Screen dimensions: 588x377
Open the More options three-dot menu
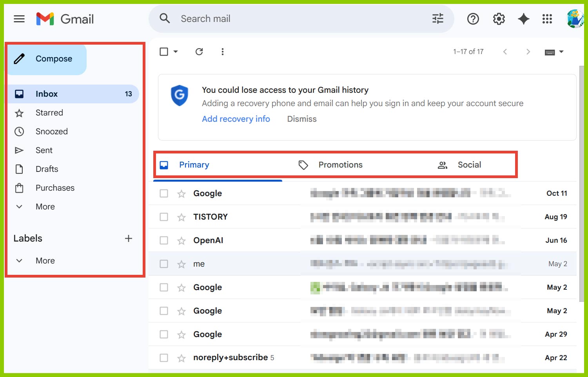pos(222,52)
